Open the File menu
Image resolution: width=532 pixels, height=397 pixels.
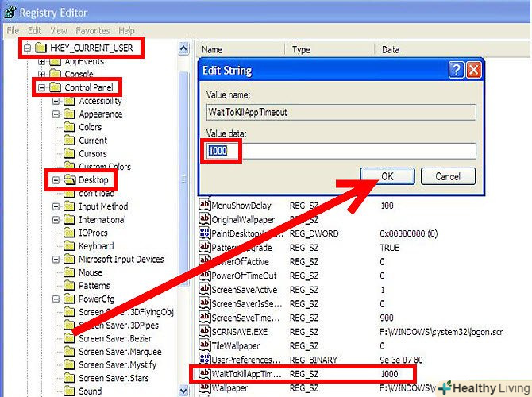coord(13,30)
